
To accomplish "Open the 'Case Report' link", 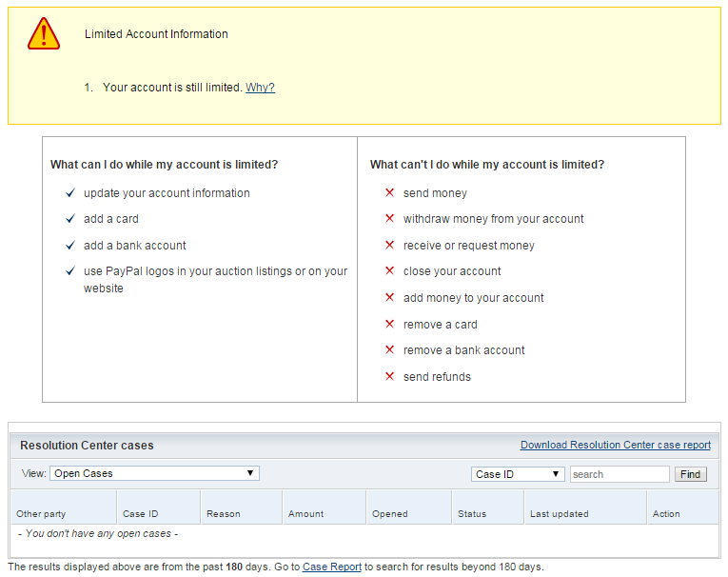I will [331, 567].
